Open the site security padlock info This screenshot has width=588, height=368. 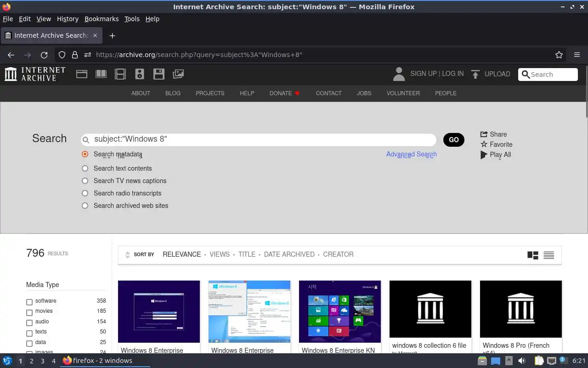(75, 55)
